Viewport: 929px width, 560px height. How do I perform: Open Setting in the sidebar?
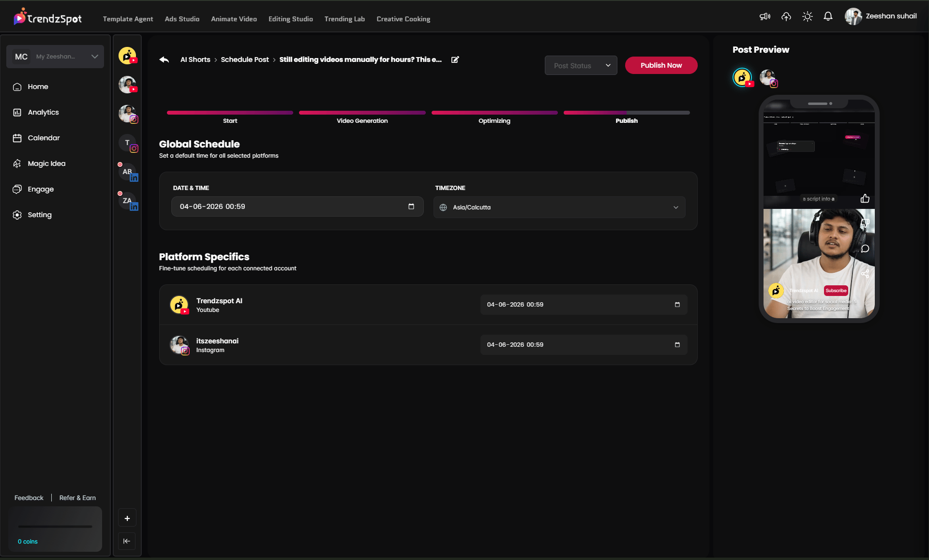32,215
